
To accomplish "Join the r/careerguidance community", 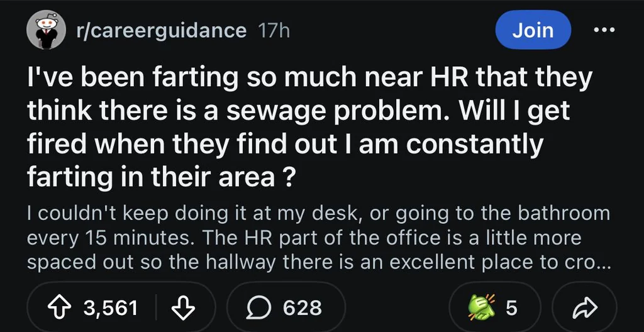I will click(533, 30).
